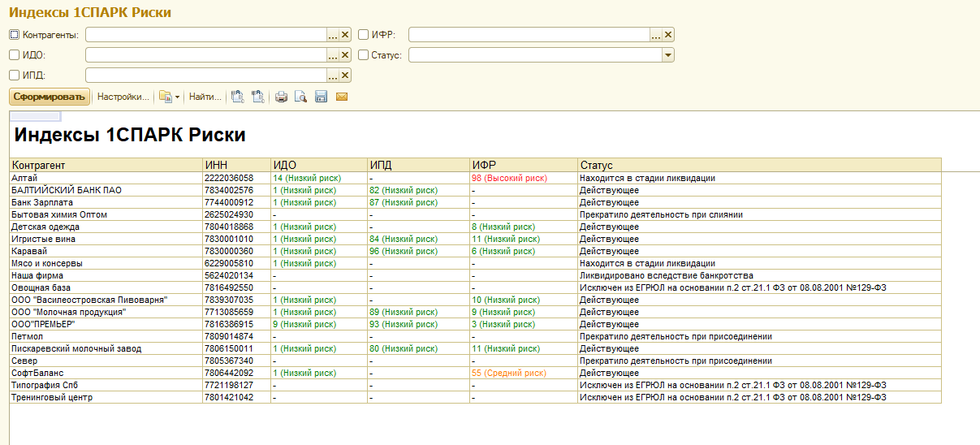Select the СофтБаланс counterparty cell
980x445 pixels.
click(106, 373)
